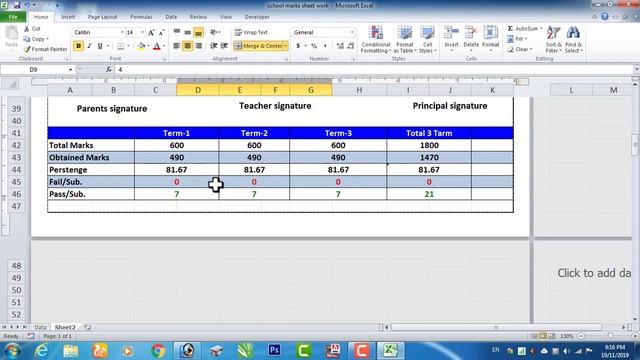Click the Cut command
The image size is (640, 360).
tap(32, 29)
